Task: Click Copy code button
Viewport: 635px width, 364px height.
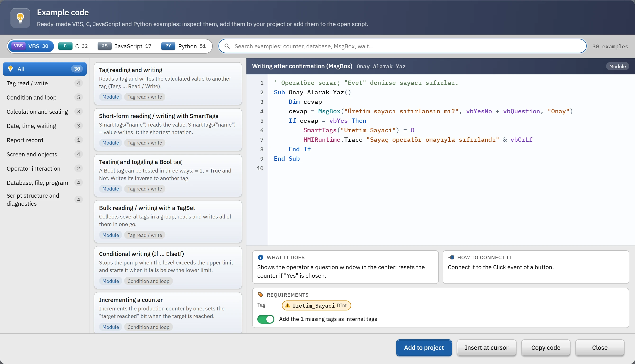Action: (x=545, y=347)
